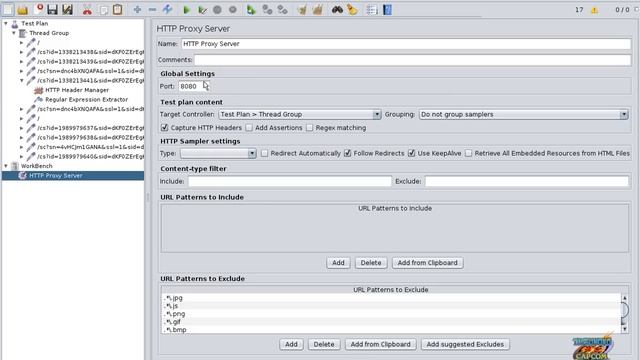Click Delete under URL Patterns to Include

pos(371,263)
